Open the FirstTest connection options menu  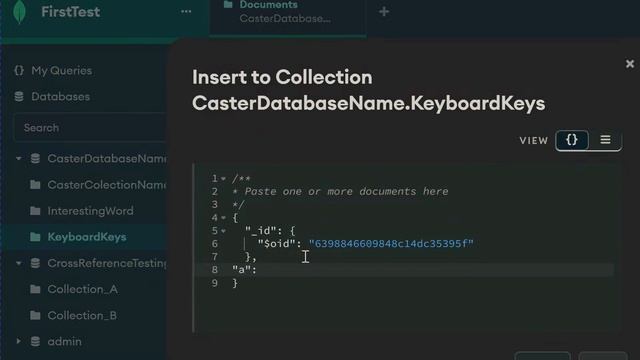(186, 11)
